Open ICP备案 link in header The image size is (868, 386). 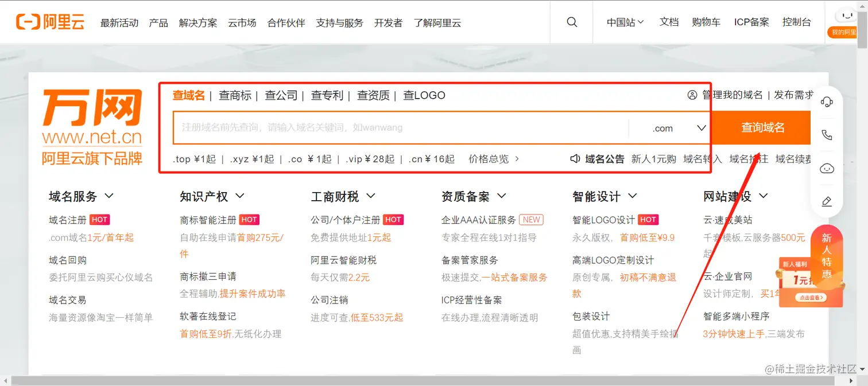[x=751, y=22]
